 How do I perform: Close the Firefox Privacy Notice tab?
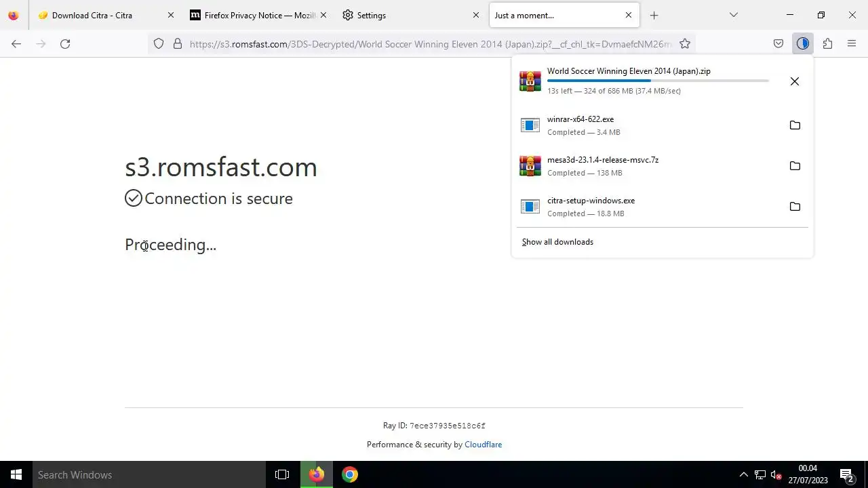(x=323, y=15)
